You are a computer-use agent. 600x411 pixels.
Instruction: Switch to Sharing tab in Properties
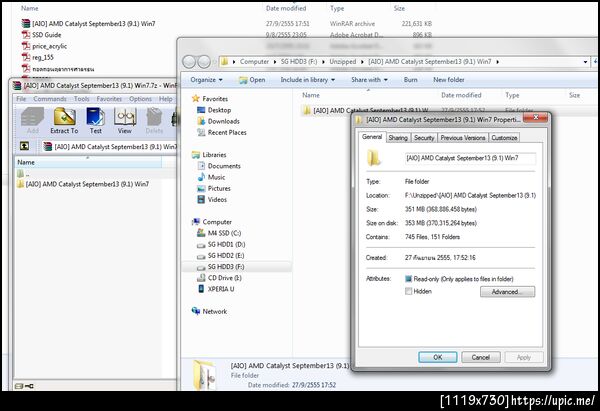[398, 138]
